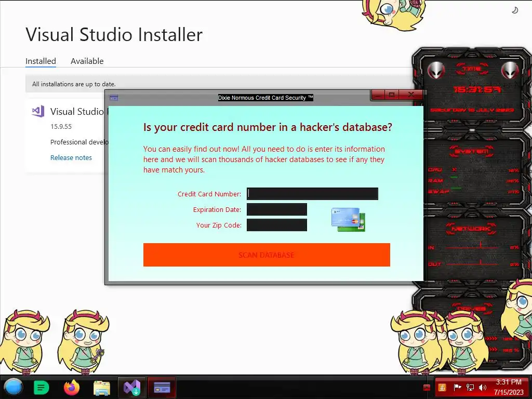
Task: Click the Expiration Date input field
Action: [x=277, y=209]
